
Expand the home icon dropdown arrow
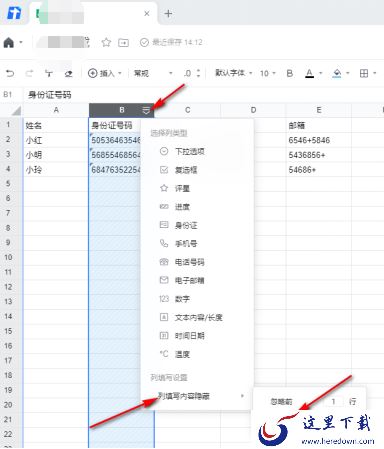tap(21, 43)
